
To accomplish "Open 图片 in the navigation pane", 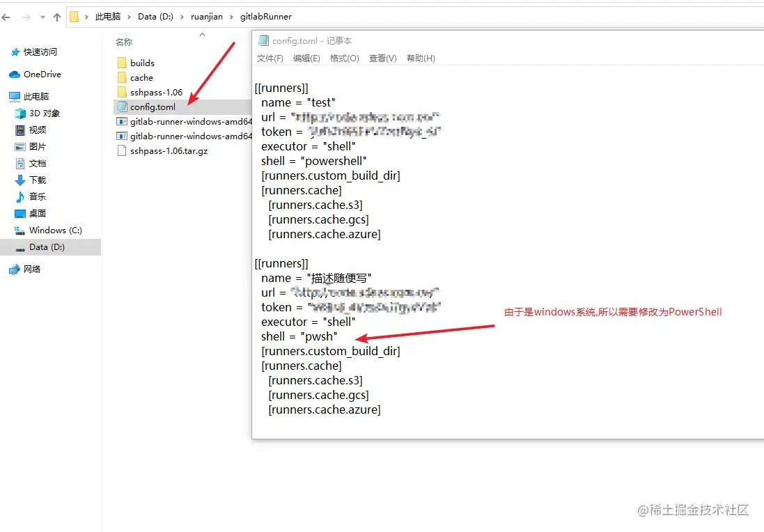I will 38,147.
